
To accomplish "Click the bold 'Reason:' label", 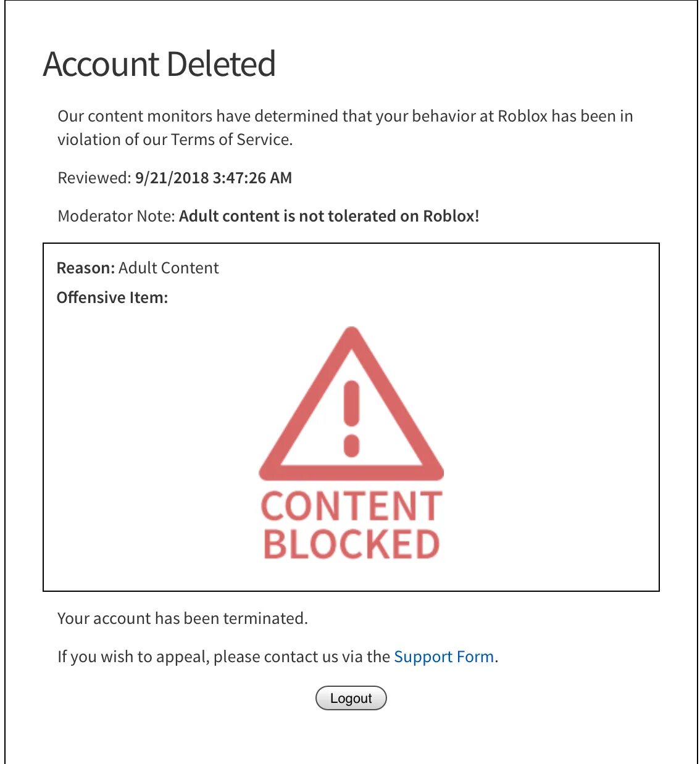I will pyautogui.click(x=85, y=268).
